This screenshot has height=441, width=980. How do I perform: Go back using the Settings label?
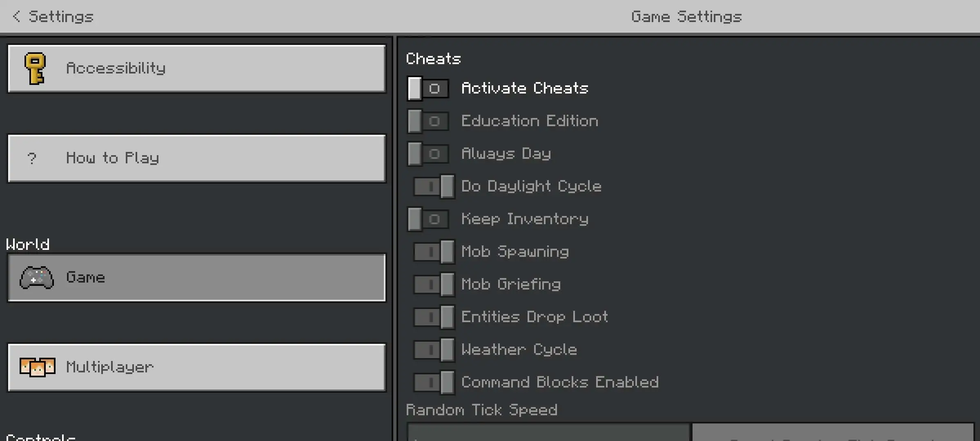(61, 16)
